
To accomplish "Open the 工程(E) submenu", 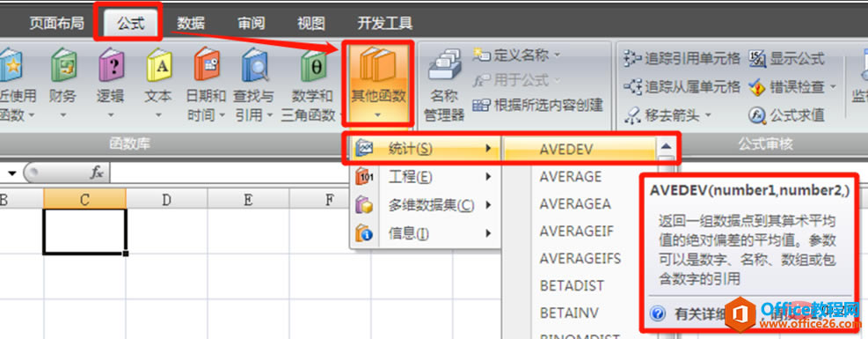I will point(424,177).
